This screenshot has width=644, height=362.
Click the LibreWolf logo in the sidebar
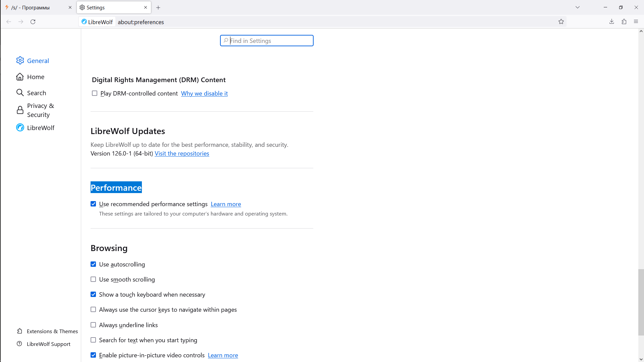[20, 127]
